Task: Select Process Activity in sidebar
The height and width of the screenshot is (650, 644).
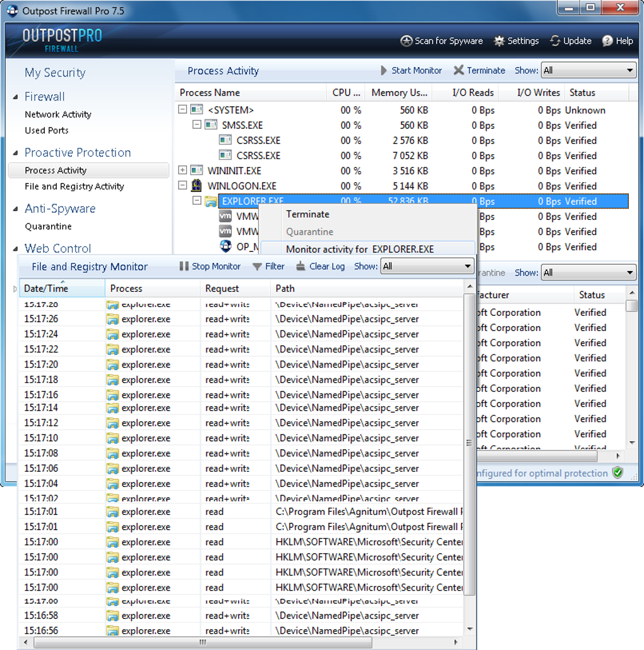Action: 88,171
